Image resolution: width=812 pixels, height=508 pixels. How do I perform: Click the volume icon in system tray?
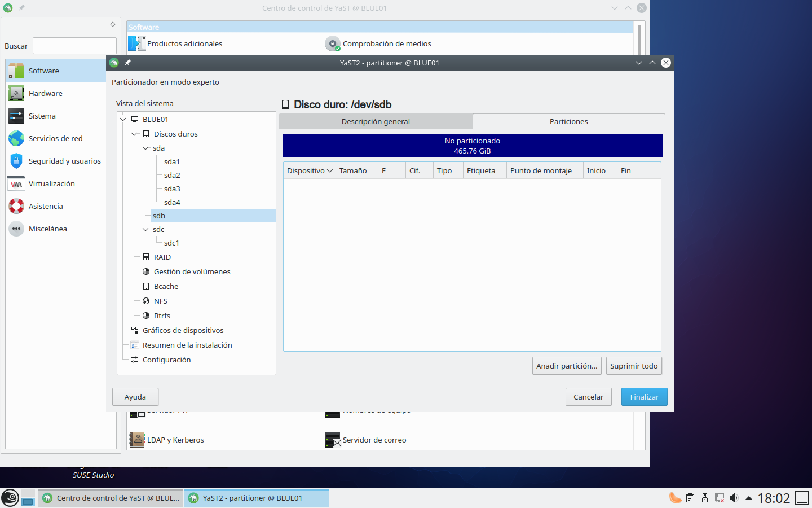click(x=734, y=498)
